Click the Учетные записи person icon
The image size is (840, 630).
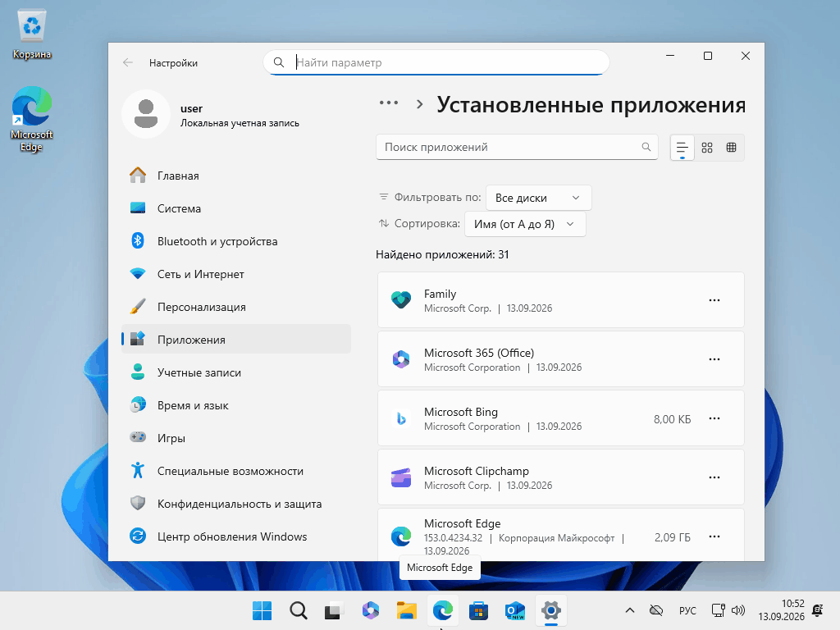pyautogui.click(x=138, y=372)
